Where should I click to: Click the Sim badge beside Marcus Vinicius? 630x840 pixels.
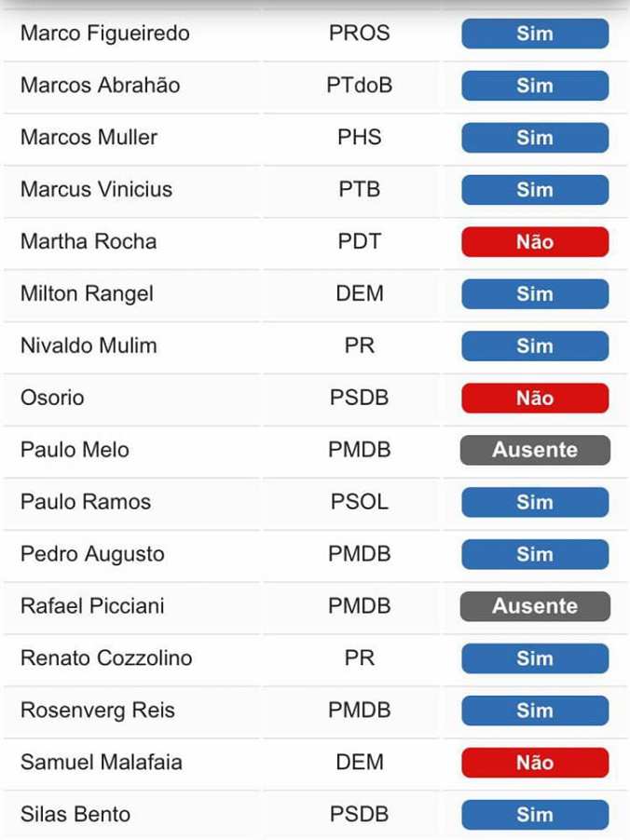coord(534,190)
